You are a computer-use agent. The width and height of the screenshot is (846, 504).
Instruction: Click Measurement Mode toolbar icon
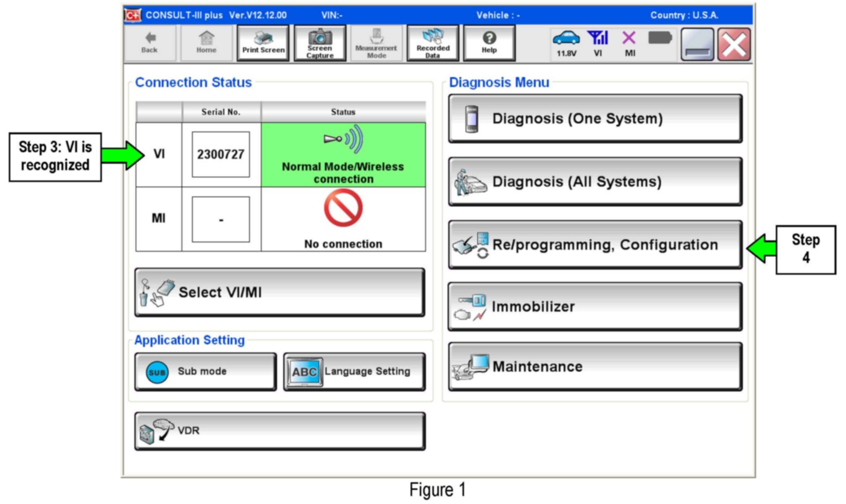(376, 43)
